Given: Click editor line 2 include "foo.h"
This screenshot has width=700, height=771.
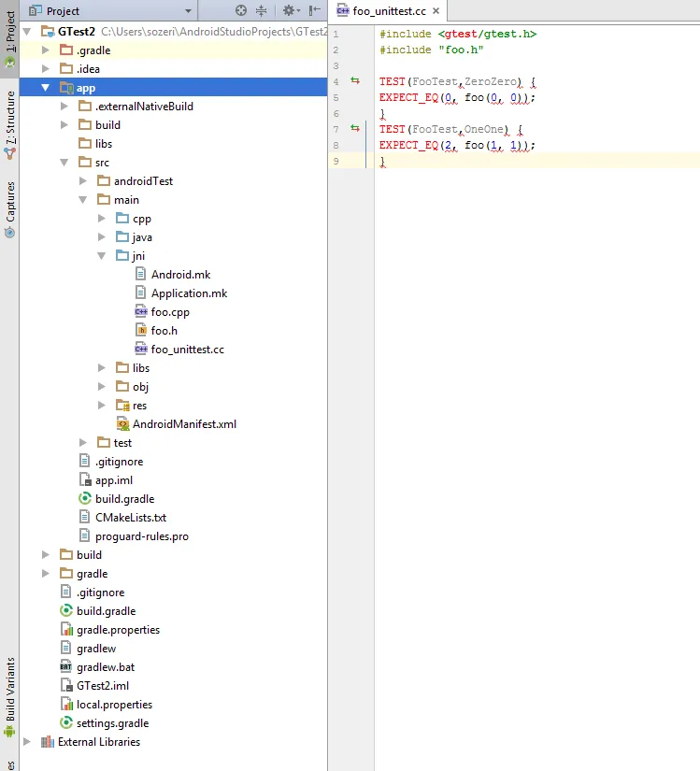Looking at the screenshot, I should point(431,50).
